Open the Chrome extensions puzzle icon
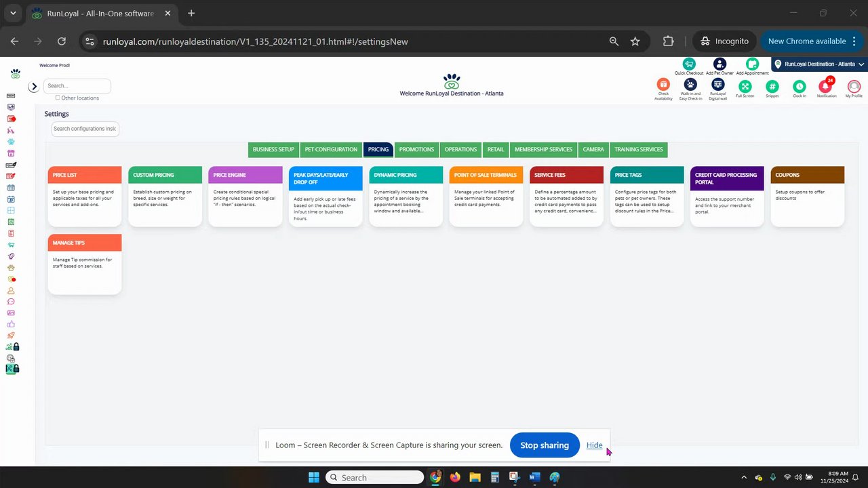Viewport: 868px width, 488px height. point(668,41)
